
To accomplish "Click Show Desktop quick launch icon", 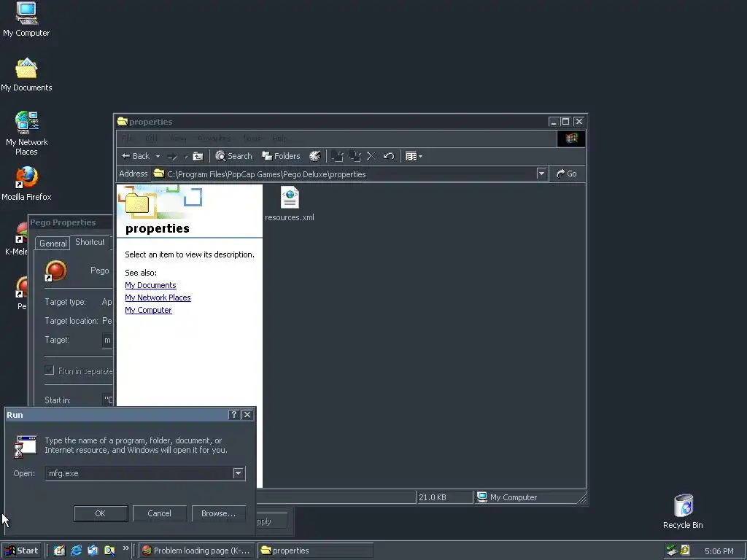I will pos(59,551).
